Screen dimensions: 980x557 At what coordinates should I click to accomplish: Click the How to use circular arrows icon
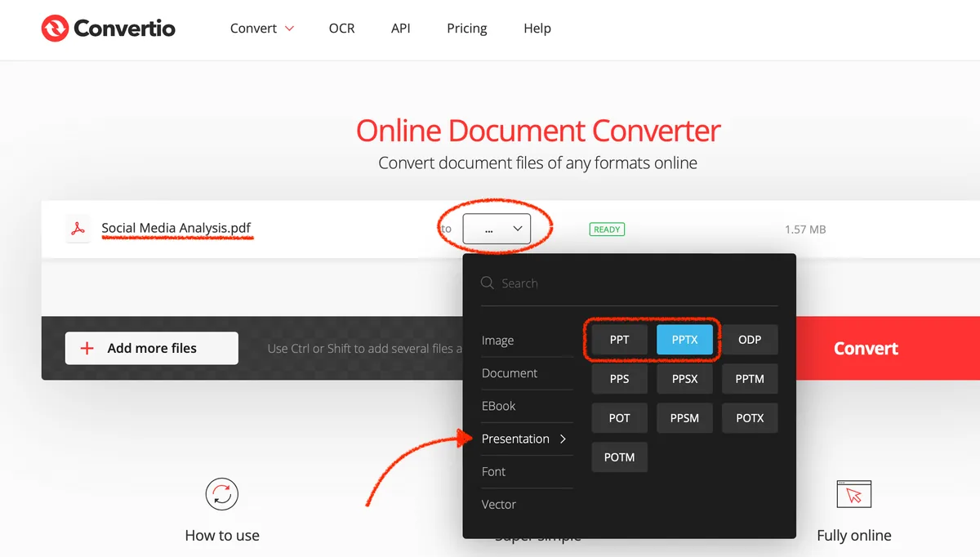pos(221,494)
